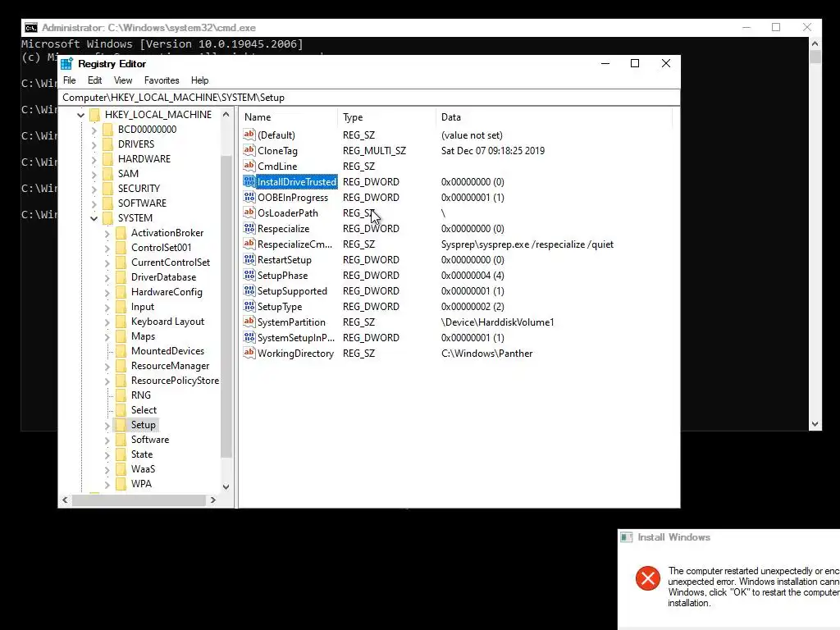Click the Install Windows dialog title icon
Viewport: 840px width, 630px height.
(x=626, y=537)
